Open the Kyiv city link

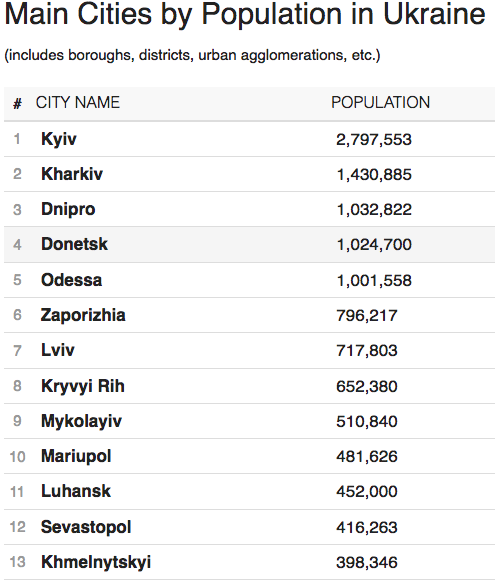pyautogui.click(x=59, y=139)
